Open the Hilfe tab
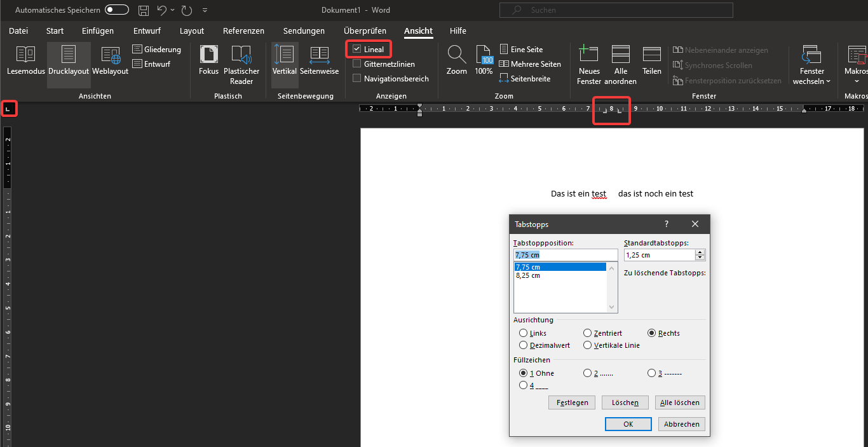868x447 pixels. (x=458, y=31)
